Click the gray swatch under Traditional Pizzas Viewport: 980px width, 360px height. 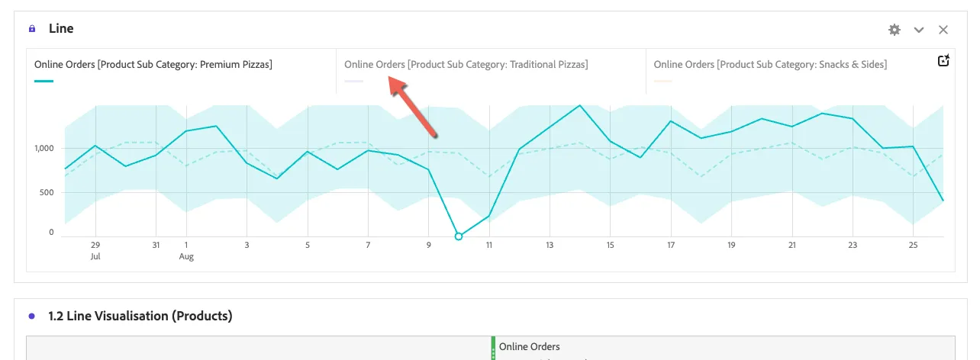(x=353, y=81)
